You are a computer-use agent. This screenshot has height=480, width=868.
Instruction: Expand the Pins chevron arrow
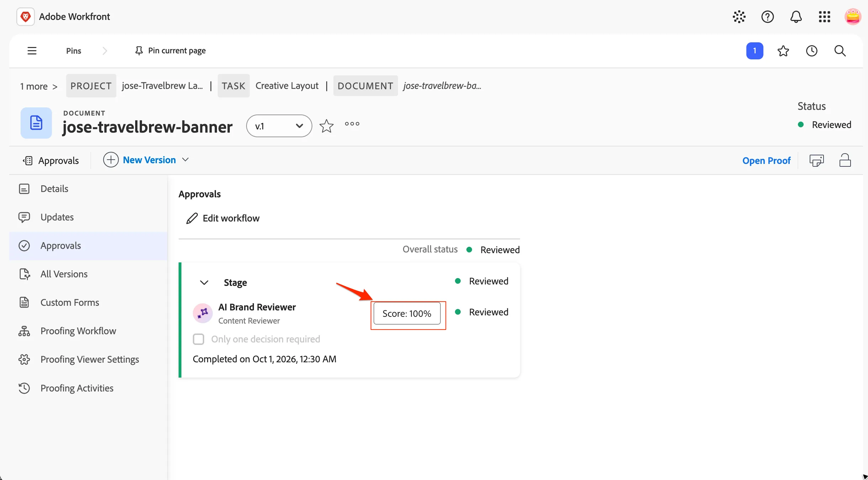point(105,51)
